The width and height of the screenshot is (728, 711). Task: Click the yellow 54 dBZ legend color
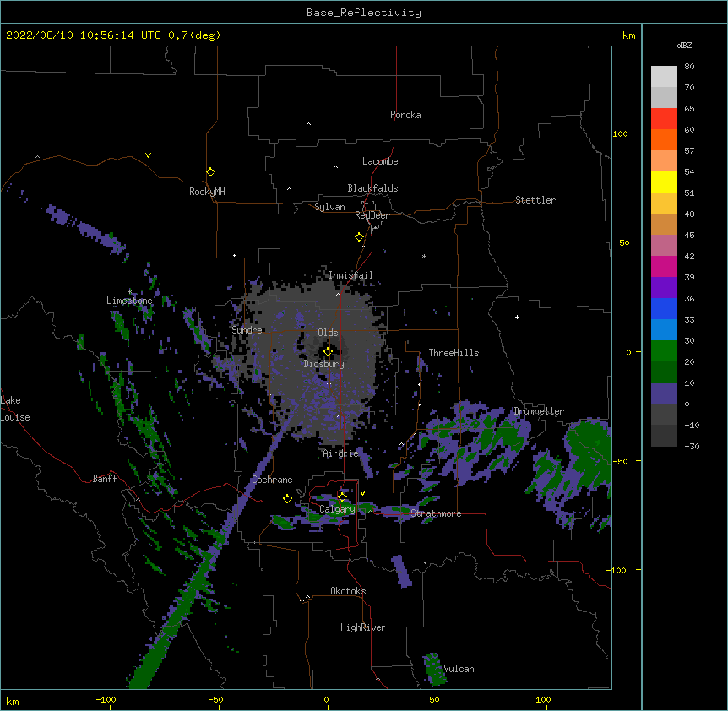point(664,182)
